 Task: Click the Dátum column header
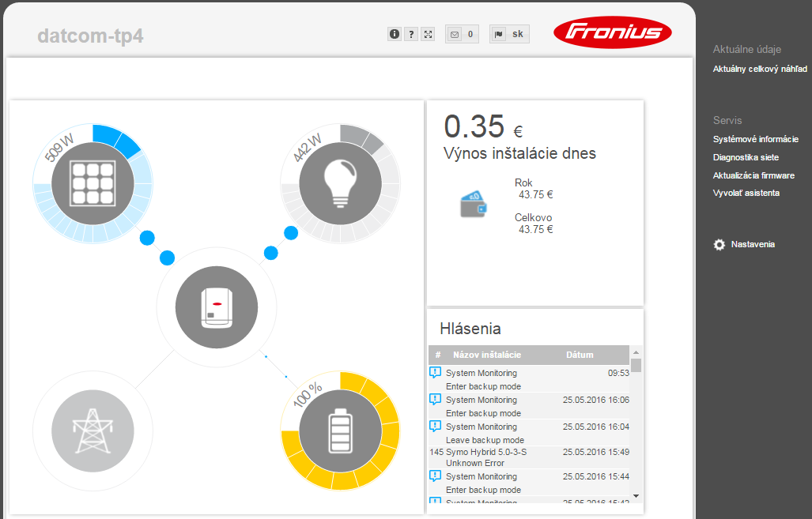580,355
